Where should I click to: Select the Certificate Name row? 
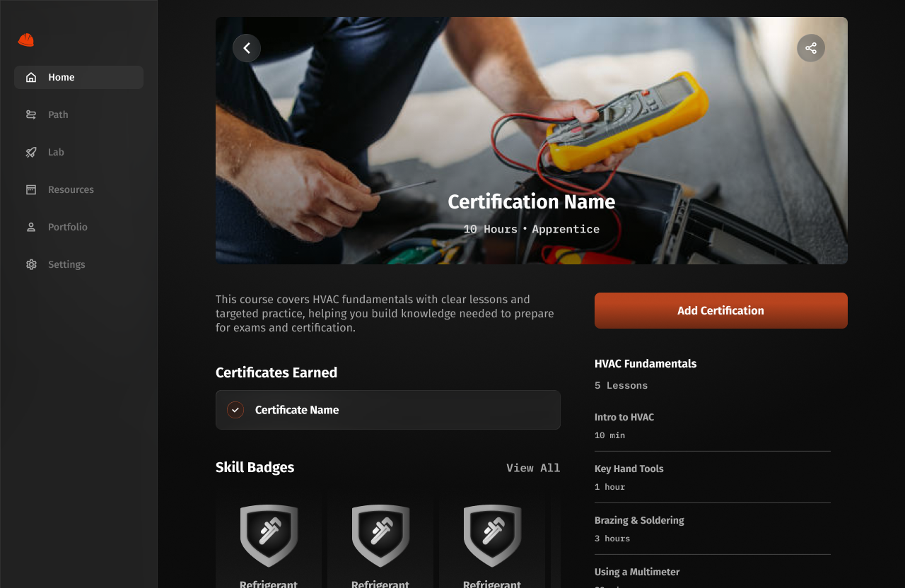pos(388,410)
